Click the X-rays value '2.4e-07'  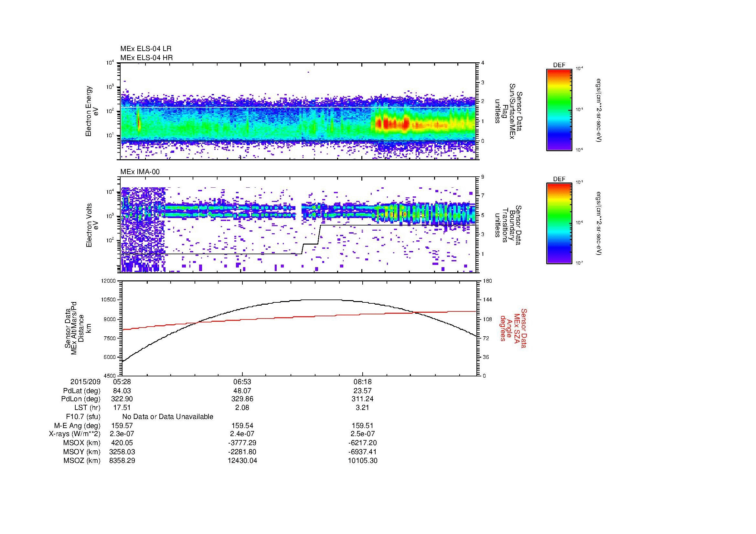tap(242, 434)
